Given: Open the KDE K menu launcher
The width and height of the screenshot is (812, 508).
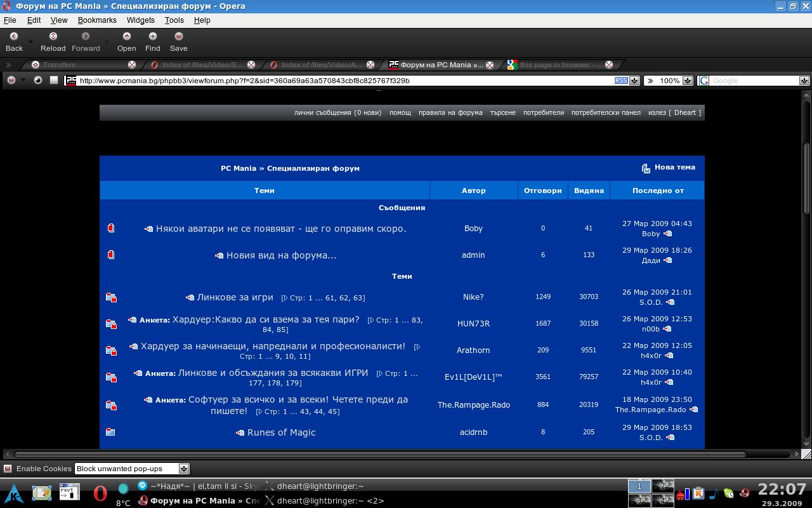Looking at the screenshot, I should pos(14,492).
